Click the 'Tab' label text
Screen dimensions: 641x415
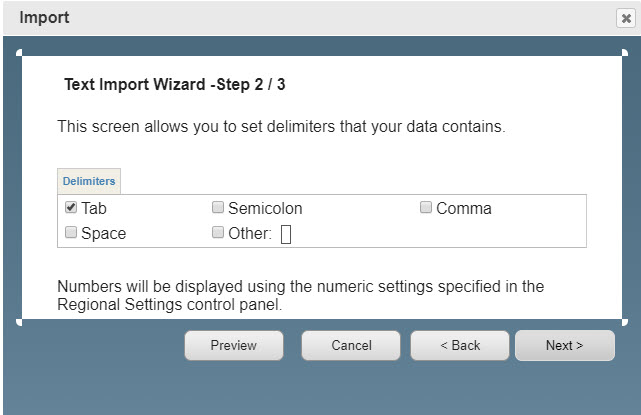(94, 208)
